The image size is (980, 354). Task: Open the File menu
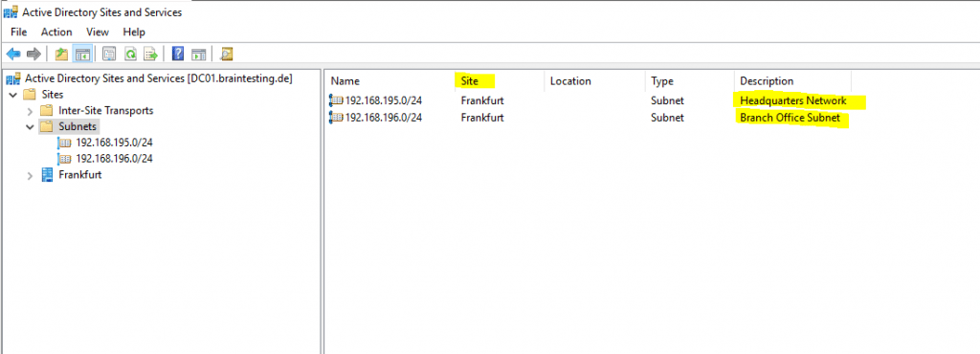[x=19, y=32]
